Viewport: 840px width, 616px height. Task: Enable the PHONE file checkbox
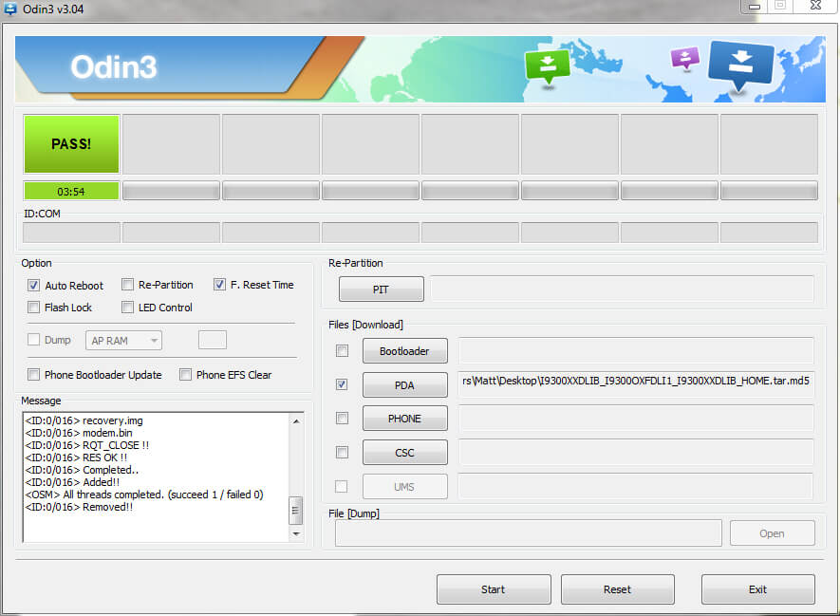click(342, 419)
